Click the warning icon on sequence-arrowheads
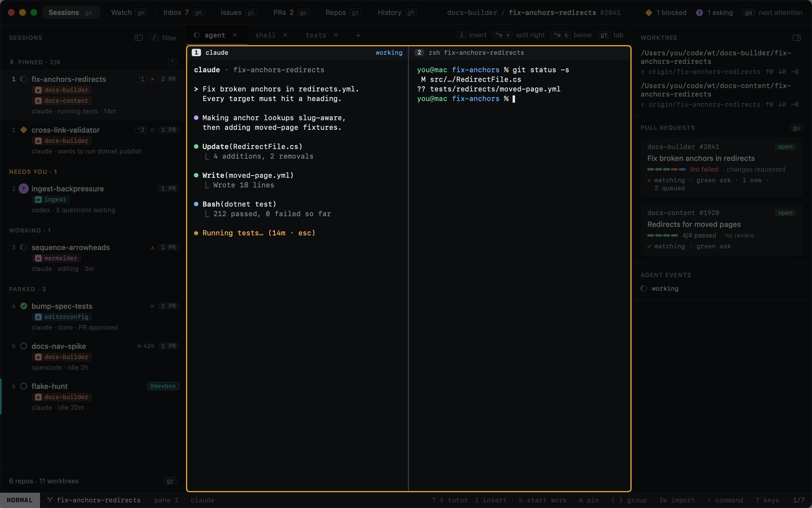This screenshot has width=812, height=508. coord(153,247)
